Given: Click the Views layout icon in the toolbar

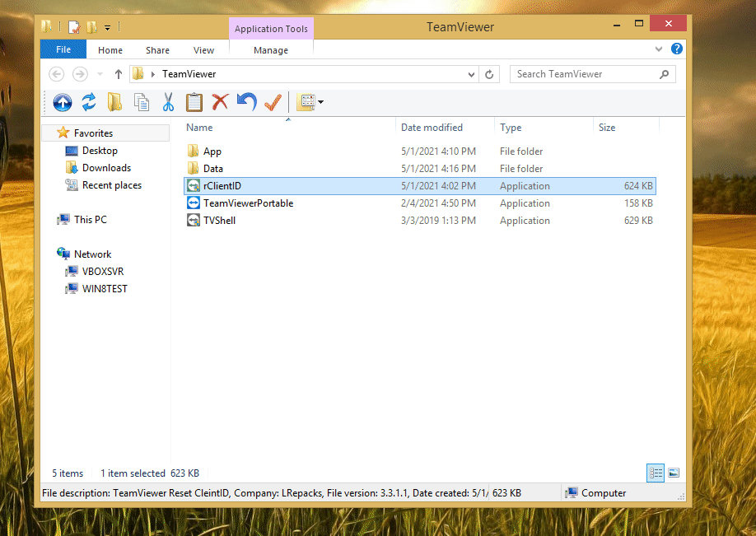Looking at the screenshot, I should (306, 102).
